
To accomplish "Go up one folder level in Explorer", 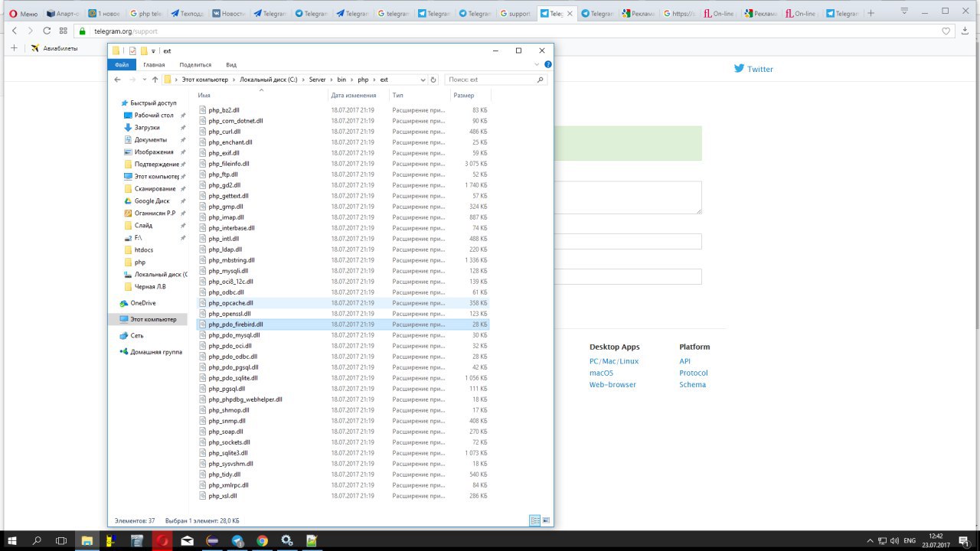I will point(155,80).
